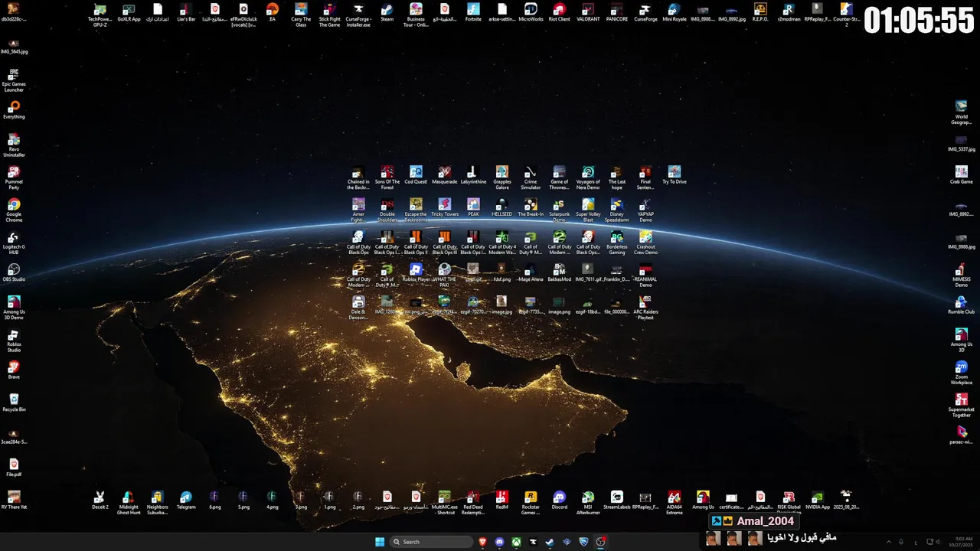
Task: Open Google Chrome from the desktop
Action: [14, 210]
